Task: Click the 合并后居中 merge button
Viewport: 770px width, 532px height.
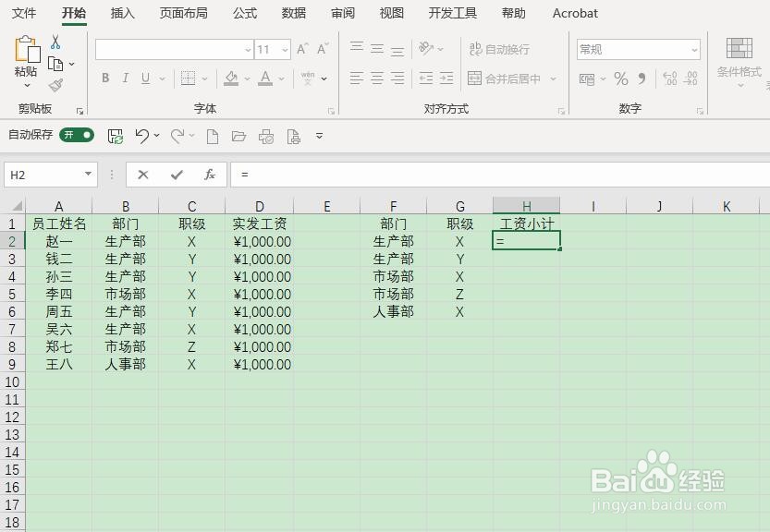Action: [505, 79]
